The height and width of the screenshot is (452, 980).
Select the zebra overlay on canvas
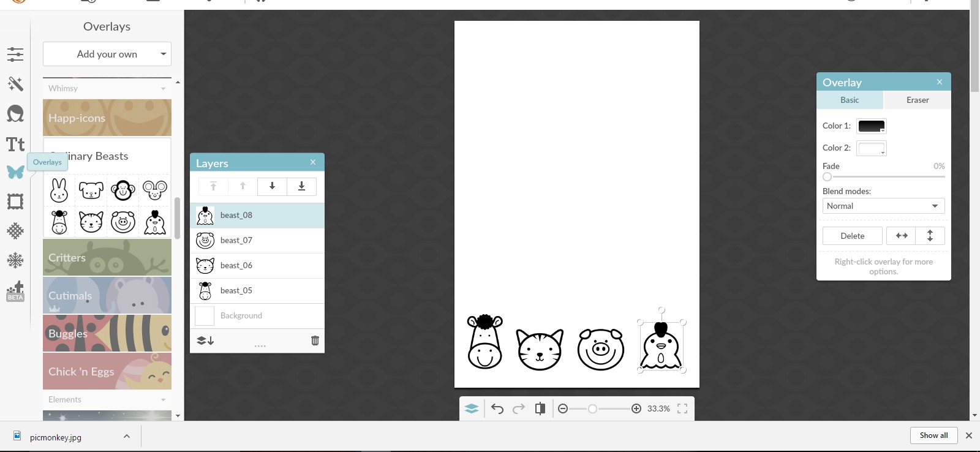coord(484,342)
